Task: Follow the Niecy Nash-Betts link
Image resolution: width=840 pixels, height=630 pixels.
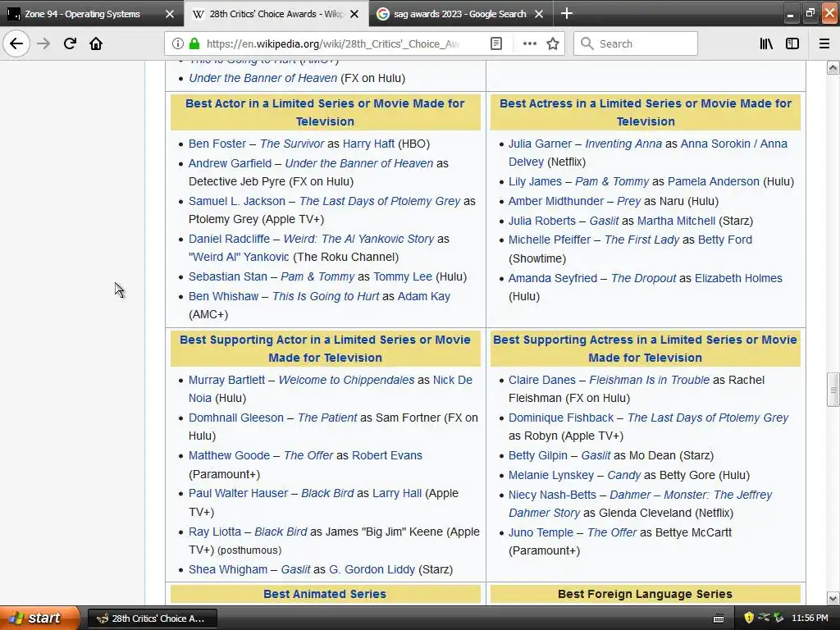Action: coord(552,495)
